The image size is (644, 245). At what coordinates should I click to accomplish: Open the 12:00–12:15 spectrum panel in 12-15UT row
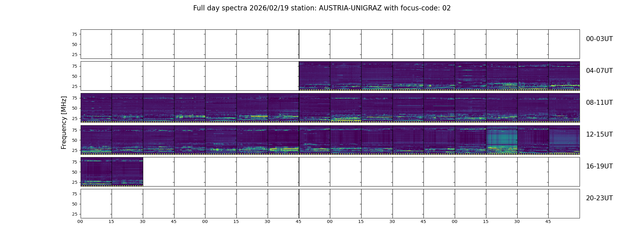[96, 140]
